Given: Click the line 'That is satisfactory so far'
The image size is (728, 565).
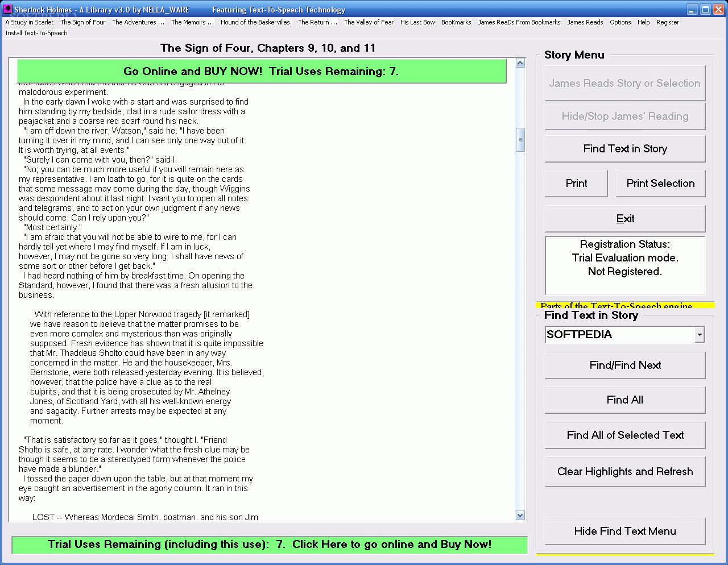Looking at the screenshot, I should pos(125,440).
